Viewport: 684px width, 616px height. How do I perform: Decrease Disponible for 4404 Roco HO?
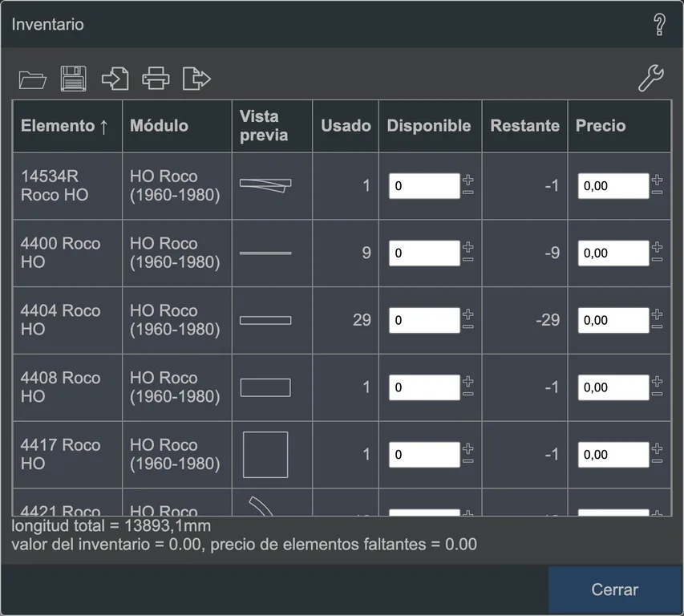pos(468,326)
